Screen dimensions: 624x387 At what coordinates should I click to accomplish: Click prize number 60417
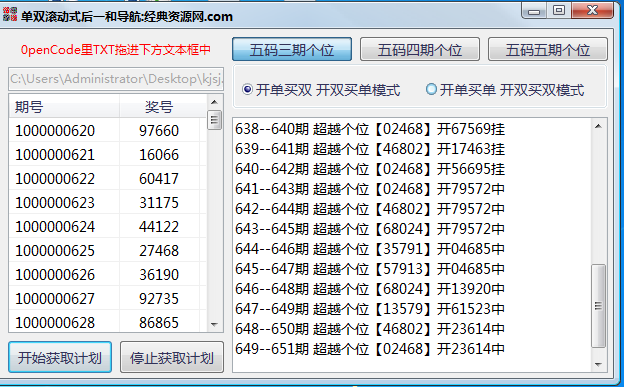pyautogui.click(x=159, y=178)
